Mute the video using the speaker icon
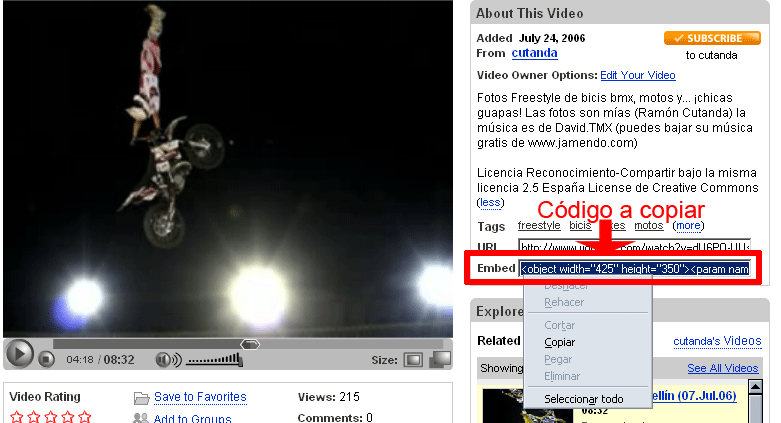This screenshot has width=781, height=423. click(166, 360)
